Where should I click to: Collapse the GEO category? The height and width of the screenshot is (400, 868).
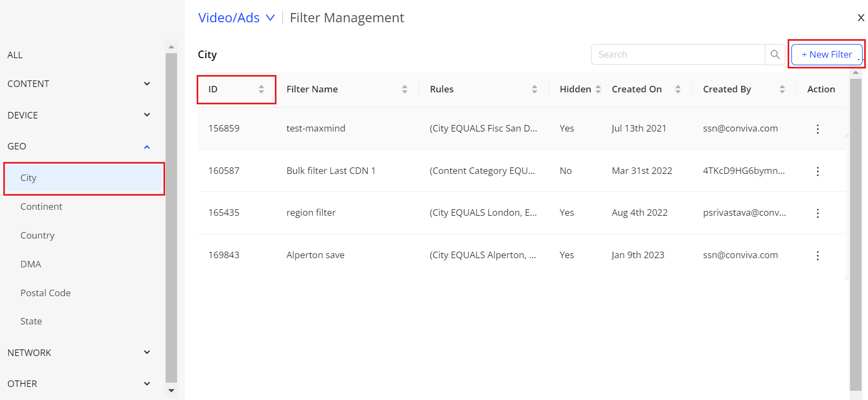click(x=147, y=147)
